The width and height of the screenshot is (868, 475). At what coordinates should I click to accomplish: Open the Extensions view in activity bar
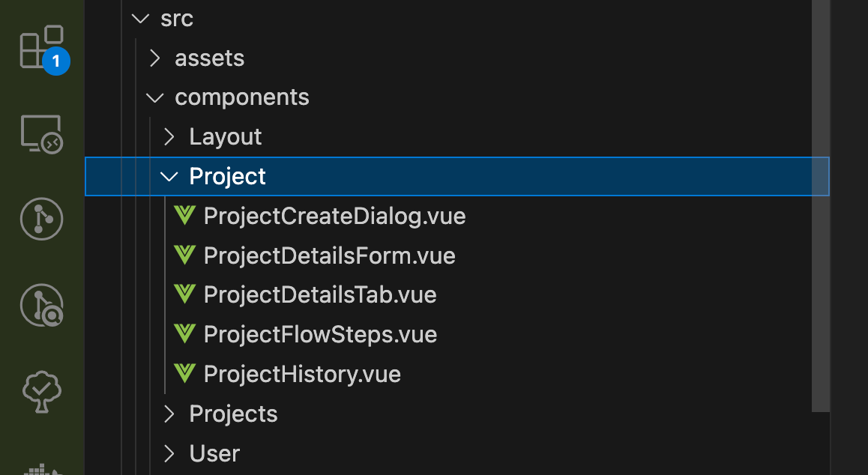point(41,48)
